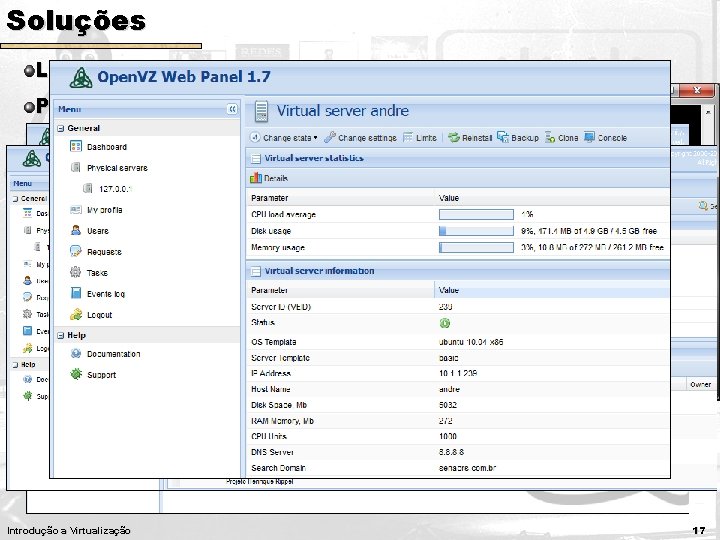Click the Disk usage progress bar
Image resolution: width=720 pixels, height=540 pixels.
[476, 231]
